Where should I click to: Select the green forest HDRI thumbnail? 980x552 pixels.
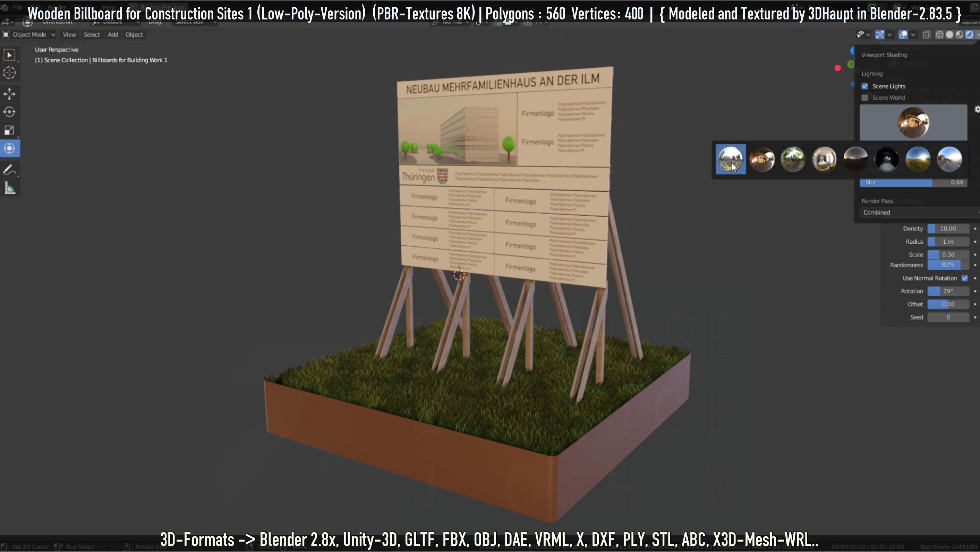[x=793, y=159]
